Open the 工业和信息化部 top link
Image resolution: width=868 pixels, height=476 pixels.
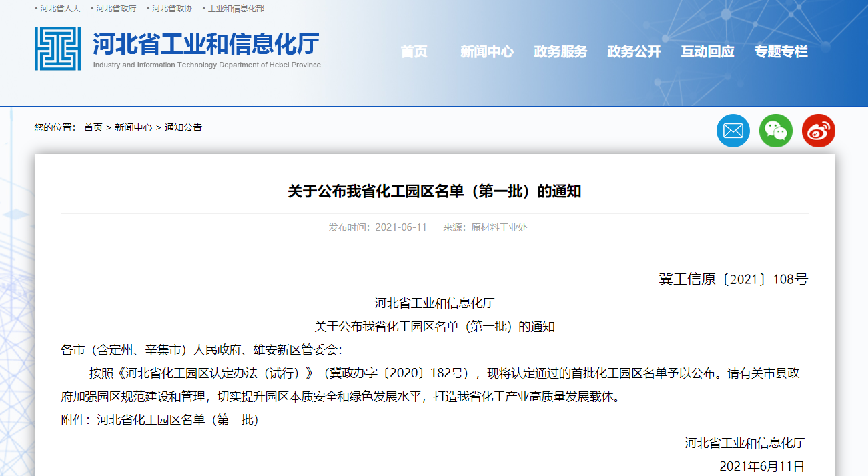click(x=236, y=9)
